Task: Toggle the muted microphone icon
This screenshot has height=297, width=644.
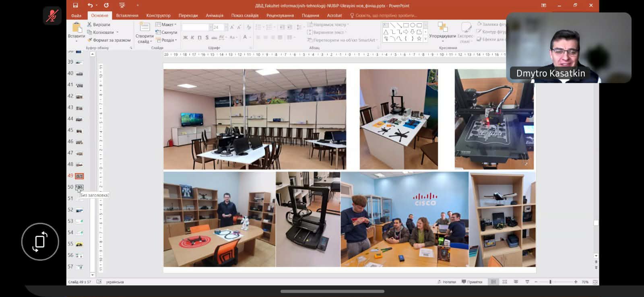Action: (52, 16)
